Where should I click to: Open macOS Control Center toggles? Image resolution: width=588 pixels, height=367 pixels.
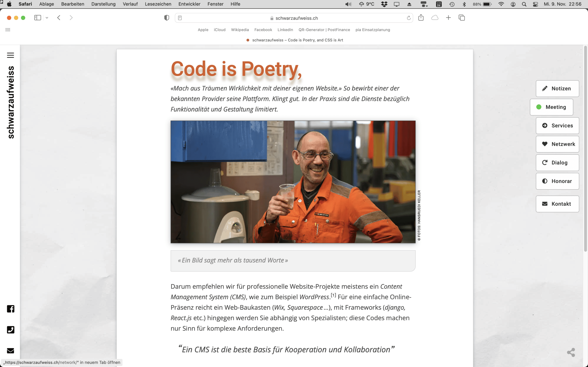click(535, 4)
